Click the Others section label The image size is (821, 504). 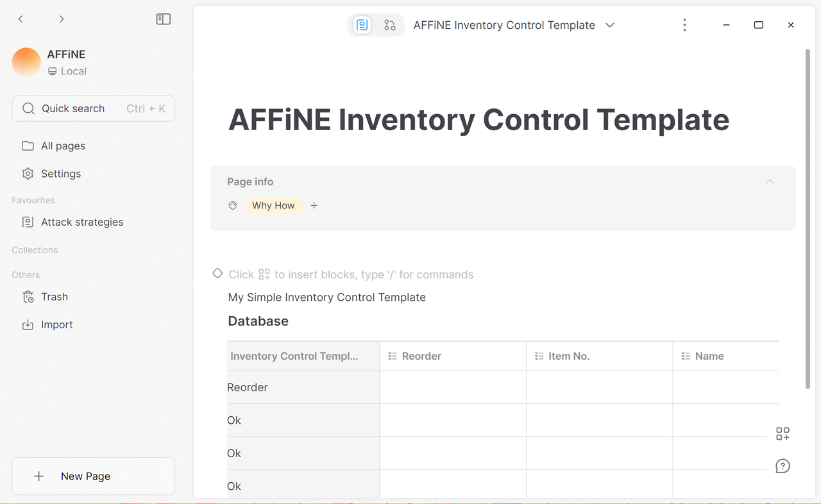click(x=26, y=275)
